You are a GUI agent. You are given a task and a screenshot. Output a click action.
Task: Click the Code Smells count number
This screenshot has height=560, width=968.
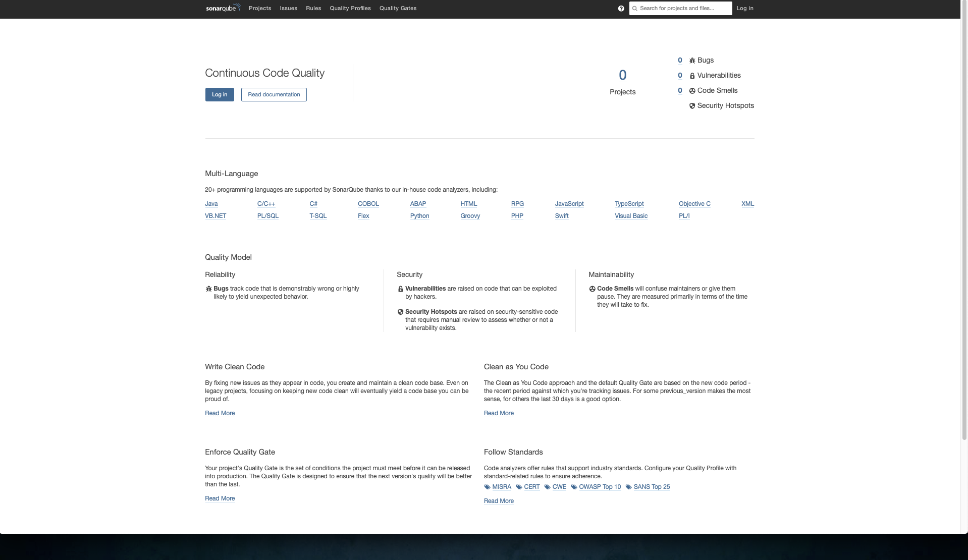click(680, 91)
